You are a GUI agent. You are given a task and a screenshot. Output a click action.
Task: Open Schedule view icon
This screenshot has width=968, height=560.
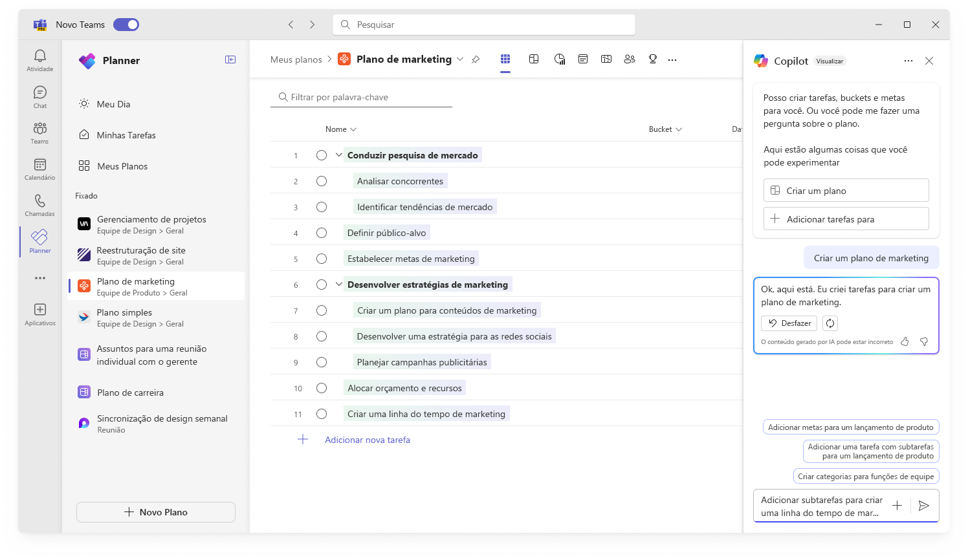[x=583, y=59]
